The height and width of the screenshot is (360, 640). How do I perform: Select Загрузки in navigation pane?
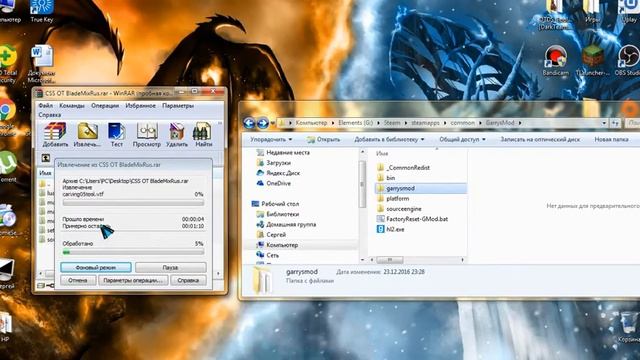(273, 162)
